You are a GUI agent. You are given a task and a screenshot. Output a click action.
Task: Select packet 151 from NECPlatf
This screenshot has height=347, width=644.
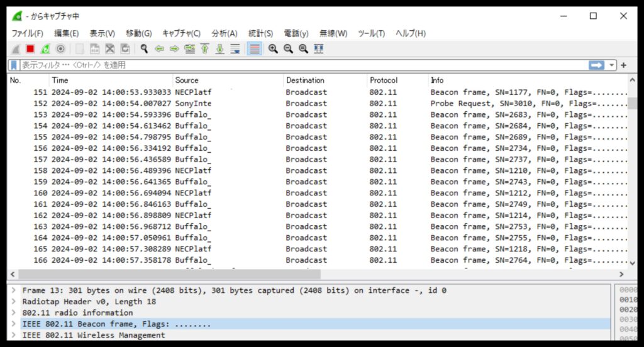(318, 92)
